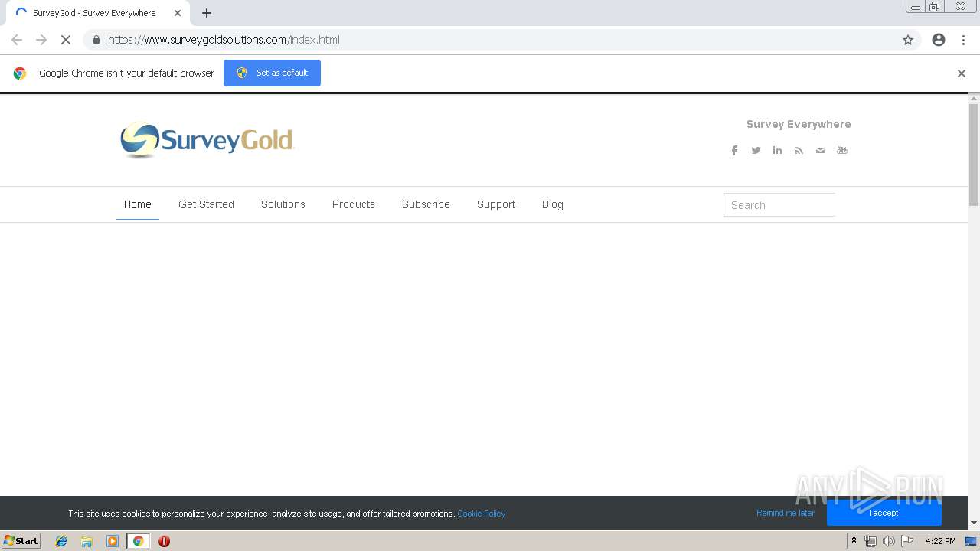Close the SurveyGold tab

pos(178,13)
